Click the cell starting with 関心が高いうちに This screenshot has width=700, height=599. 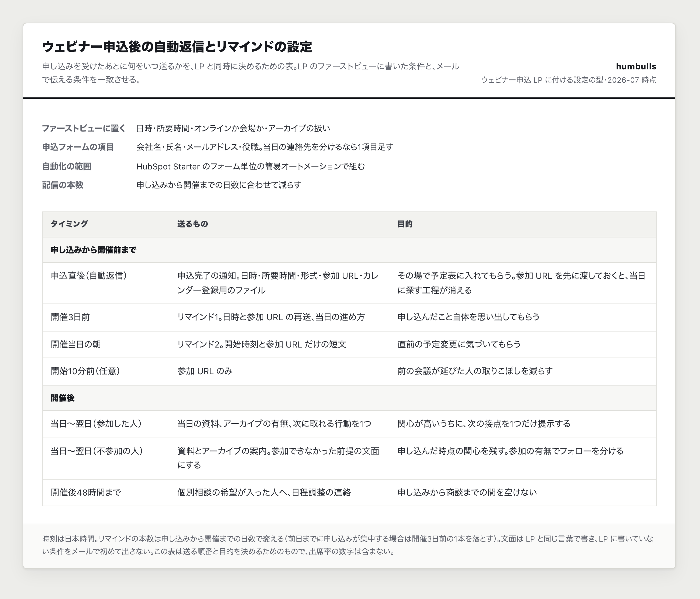pos(523,424)
